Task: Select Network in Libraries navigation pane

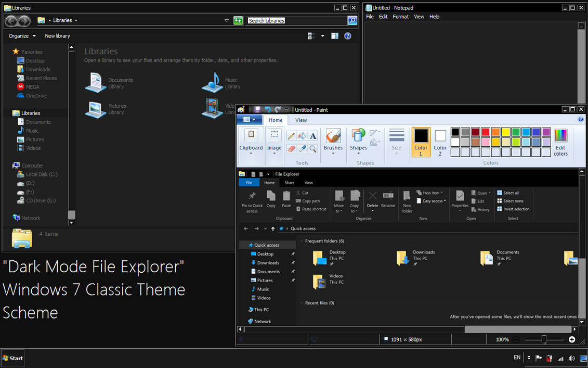Action: click(x=27, y=218)
